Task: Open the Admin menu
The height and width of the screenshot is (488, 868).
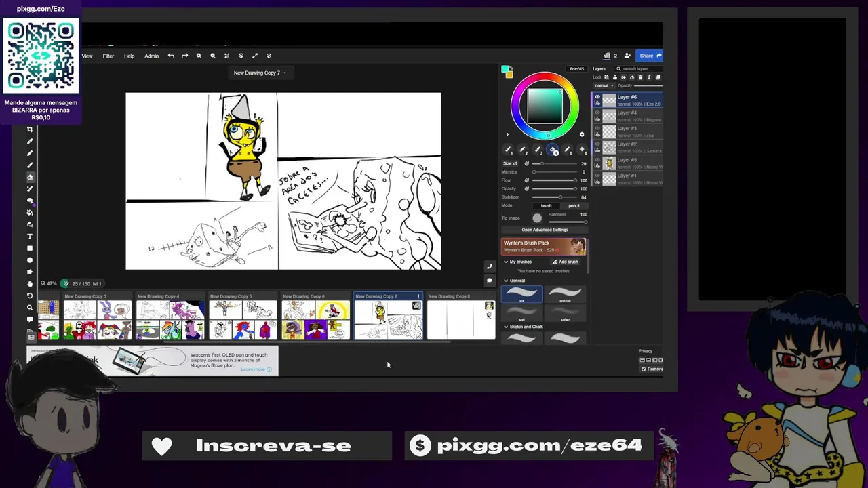Action: [151, 56]
